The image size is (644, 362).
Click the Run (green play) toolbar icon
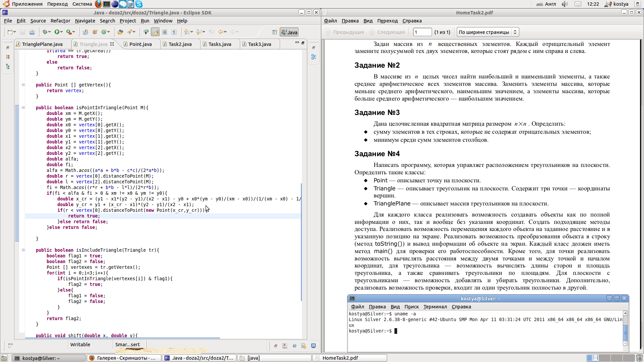coord(57,32)
